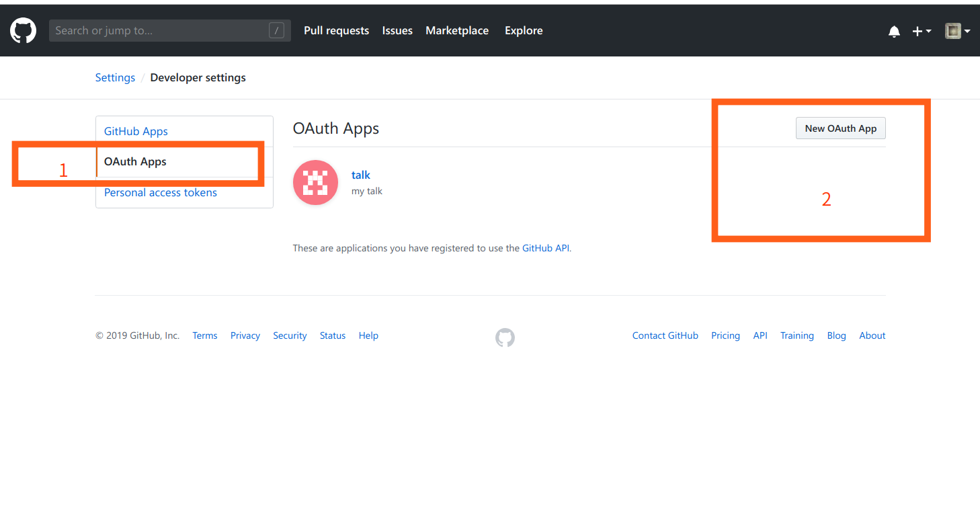The width and height of the screenshot is (980, 531).
Task: Expand the plus create-new dropdown
Action: tap(922, 31)
